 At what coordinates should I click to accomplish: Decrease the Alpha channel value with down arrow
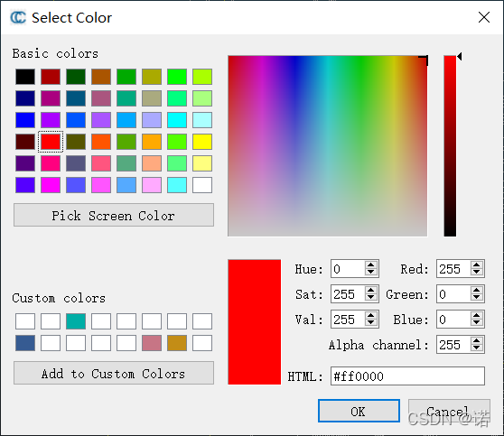coord(476,348)
